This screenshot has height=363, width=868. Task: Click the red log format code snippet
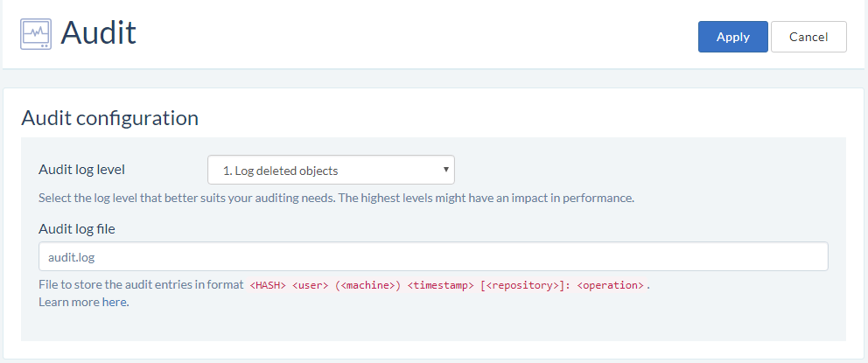coord(447,285)
